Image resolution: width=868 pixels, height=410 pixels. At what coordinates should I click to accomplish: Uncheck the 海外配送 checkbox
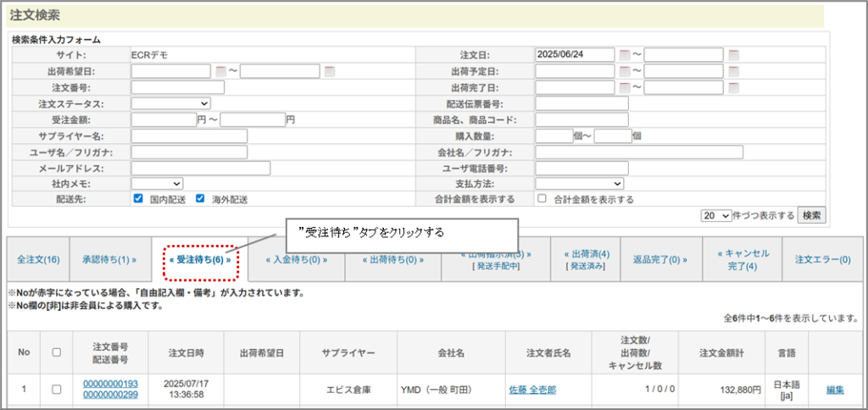201,199
